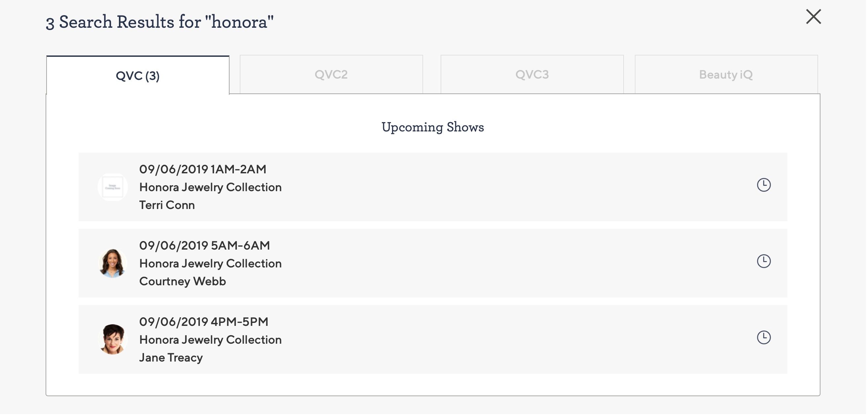868x416 pixels.
Task: Select the 09/06/2019 4PM-5PM show time
Action: coord(203,322)
